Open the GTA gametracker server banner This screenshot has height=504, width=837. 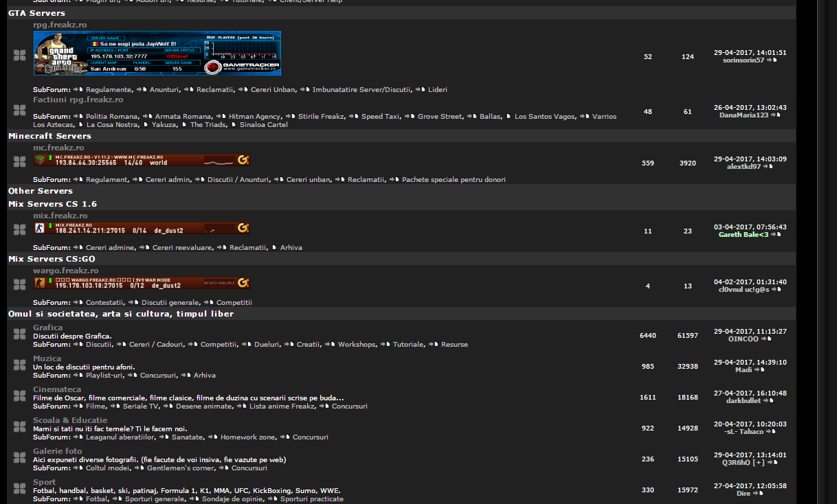[x=157, y=53]
